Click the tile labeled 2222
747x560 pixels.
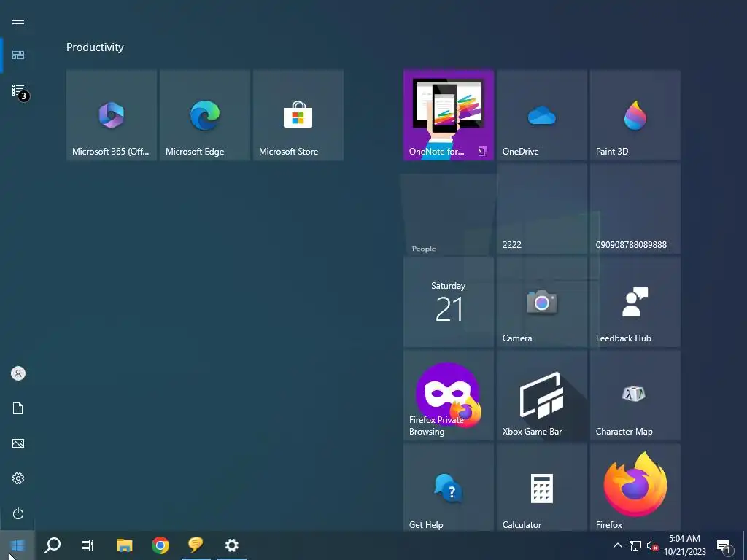pos(542,208)
